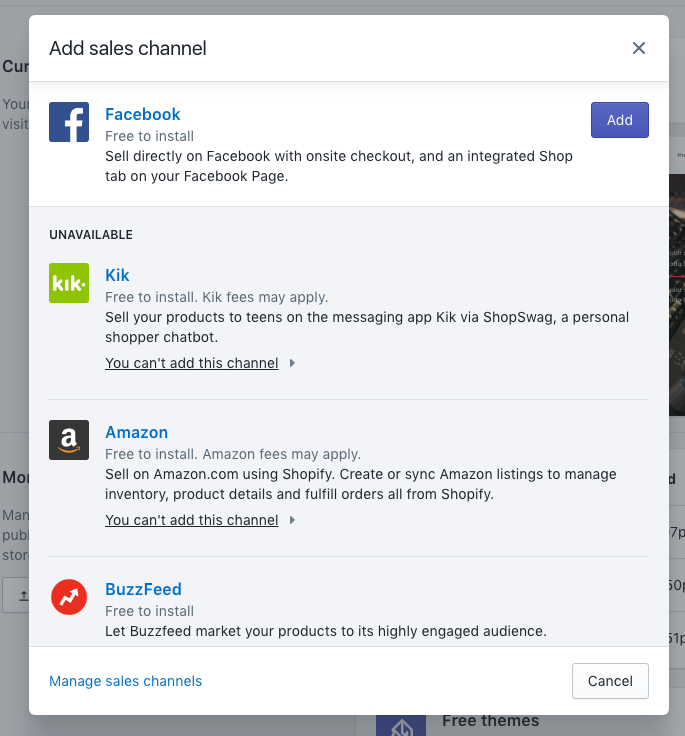Image resolution: width=685 pixels, height=736 pixels.
Task: Open the Amazon channel title link
Action: coord(137,432)
